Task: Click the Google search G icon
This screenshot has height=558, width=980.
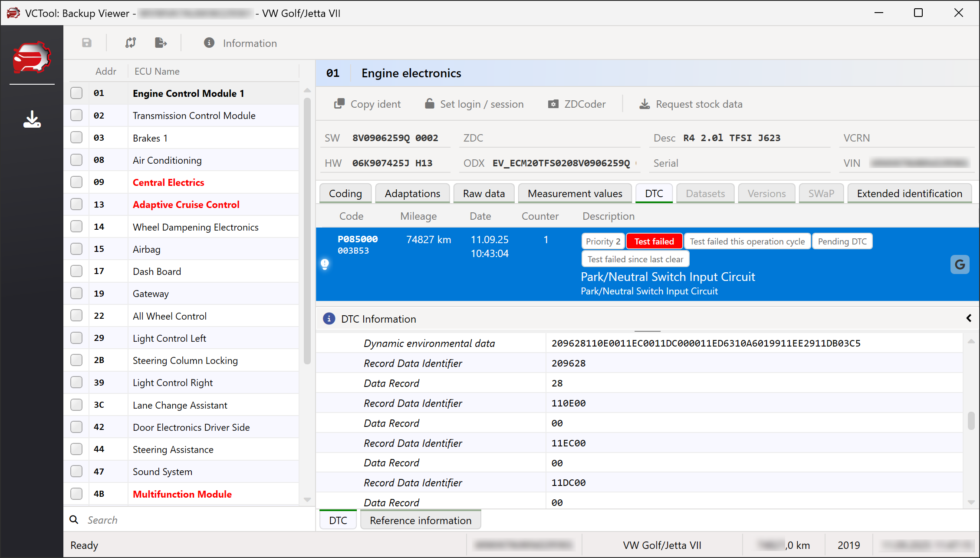Action: [960, 264]
